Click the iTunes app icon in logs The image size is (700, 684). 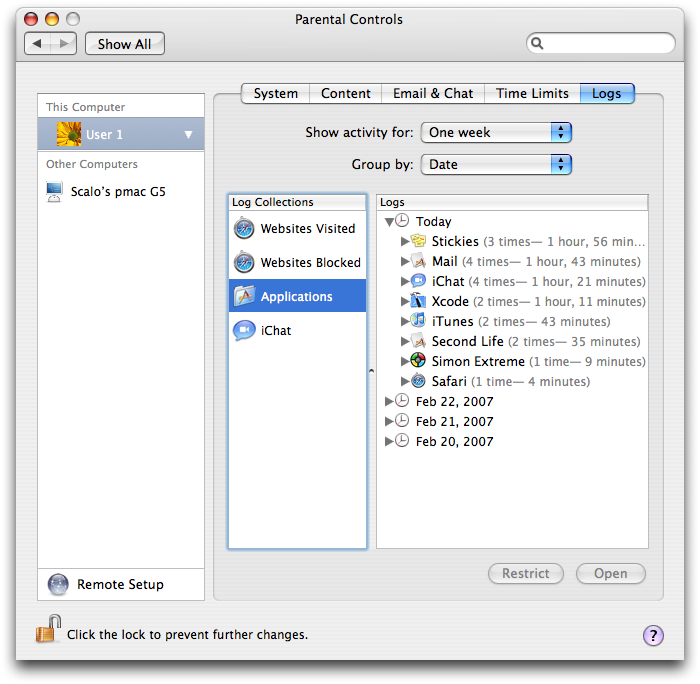pos(418,321)
